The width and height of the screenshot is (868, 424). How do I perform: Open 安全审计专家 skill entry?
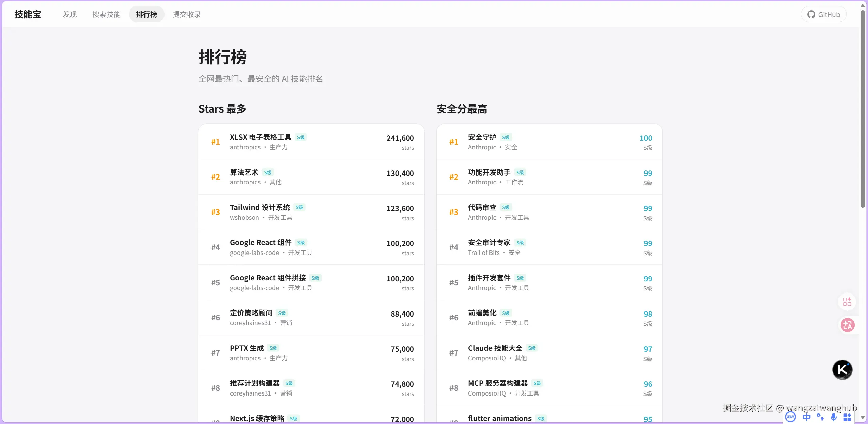coord(549,247)
